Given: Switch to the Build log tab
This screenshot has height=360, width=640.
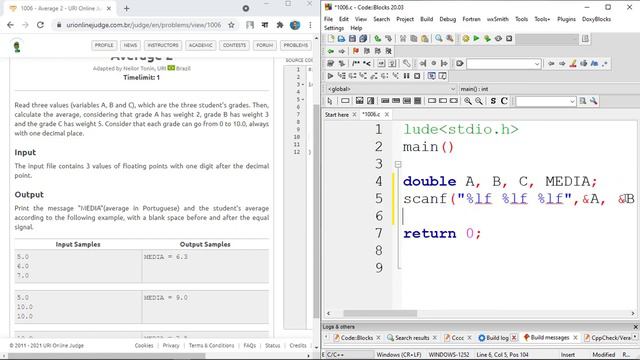Looking at the screenshot, I should click(x=497, y=338).
